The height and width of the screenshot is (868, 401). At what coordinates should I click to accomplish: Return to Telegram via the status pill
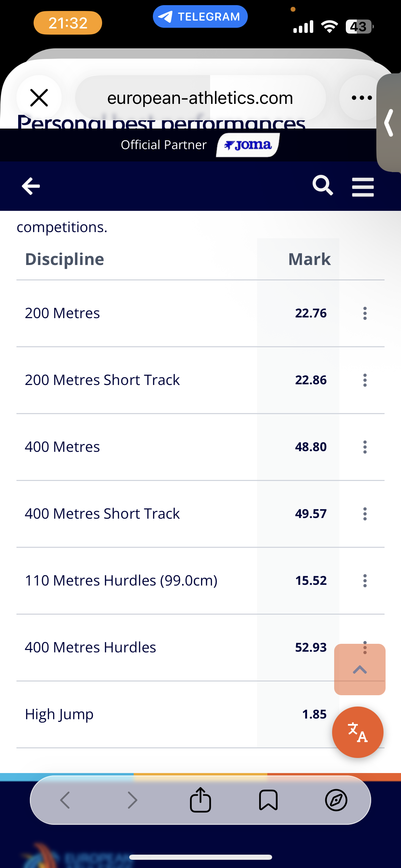click(x=200, y=16)
